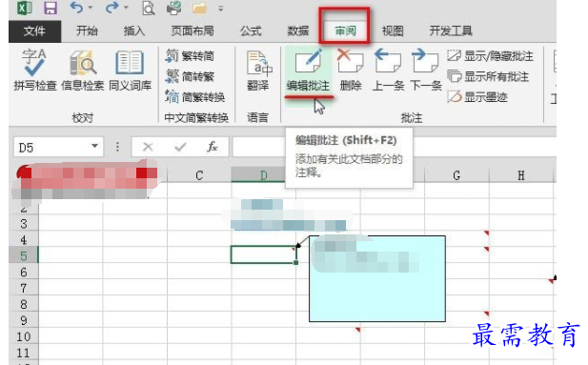Switch to the 公式 tab

click(x=251, y=31)
